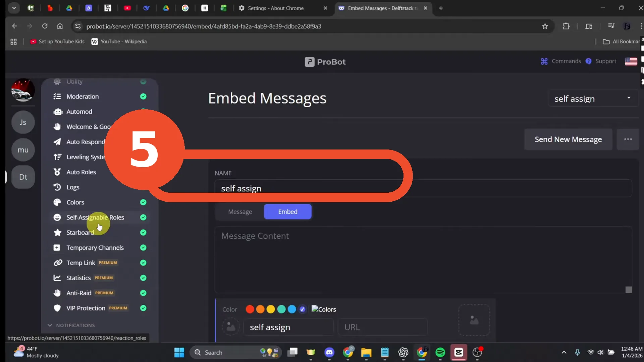The image size is (644, 362).
Task: Open Chrome extensions puzzle icon
Action: point(566,26)
